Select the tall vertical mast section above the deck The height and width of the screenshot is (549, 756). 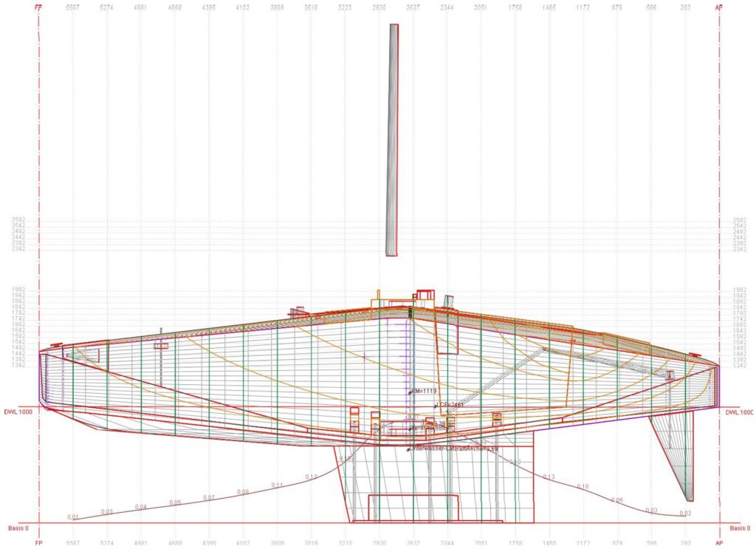[393, 140]
